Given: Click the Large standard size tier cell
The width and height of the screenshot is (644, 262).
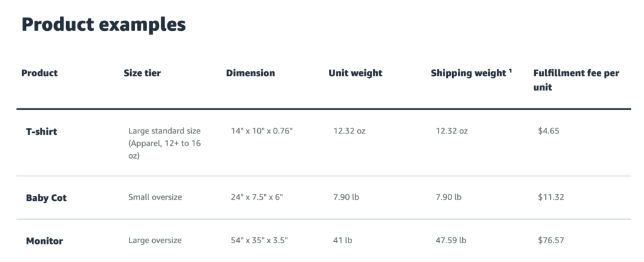Looking at the screenshot, I should pos(165,143).
